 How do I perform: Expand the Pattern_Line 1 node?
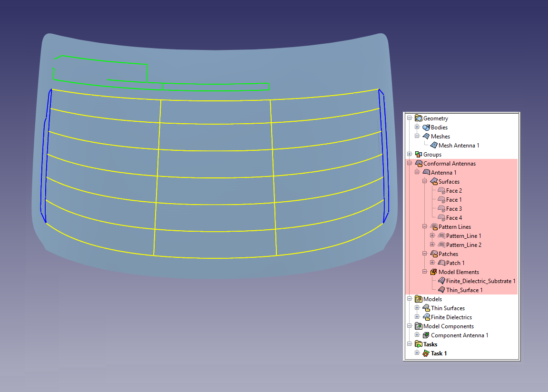click(432, 236)
